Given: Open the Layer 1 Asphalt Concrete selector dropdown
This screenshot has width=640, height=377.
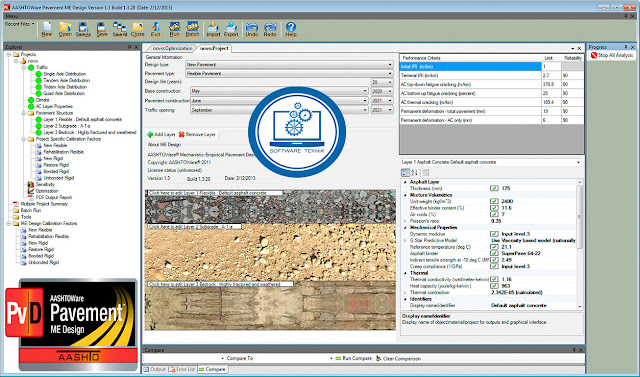Looking at the screenshot, I should tap(578, 162).
